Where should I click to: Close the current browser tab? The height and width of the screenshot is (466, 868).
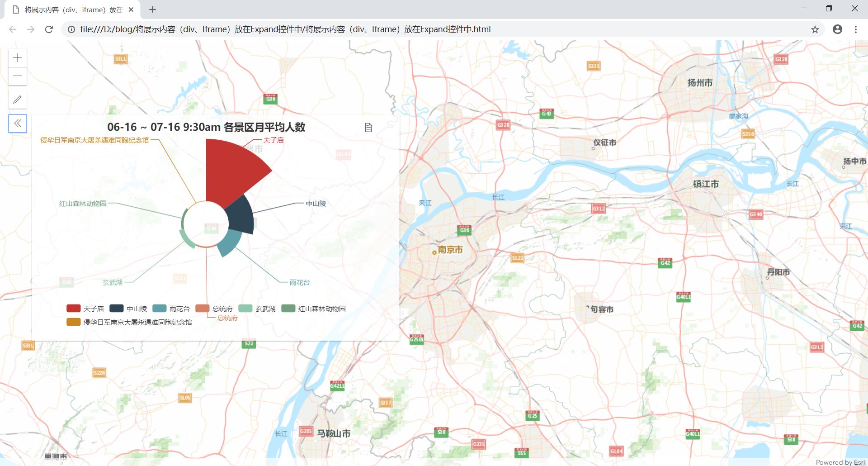point(131,10)
